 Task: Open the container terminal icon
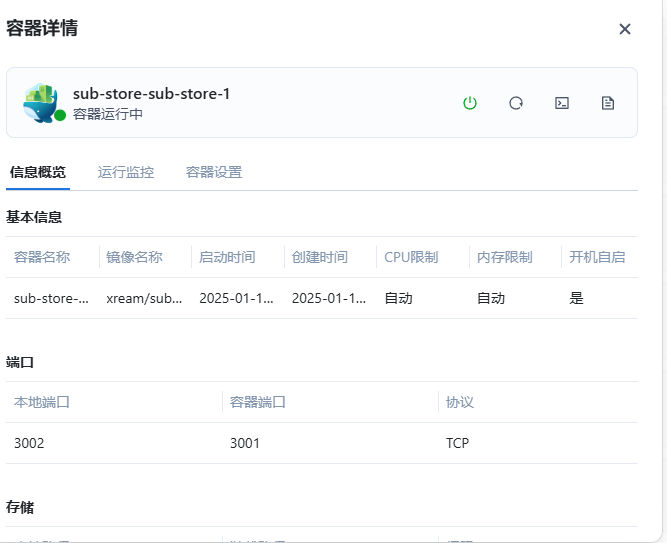click(x=562, y=103)
